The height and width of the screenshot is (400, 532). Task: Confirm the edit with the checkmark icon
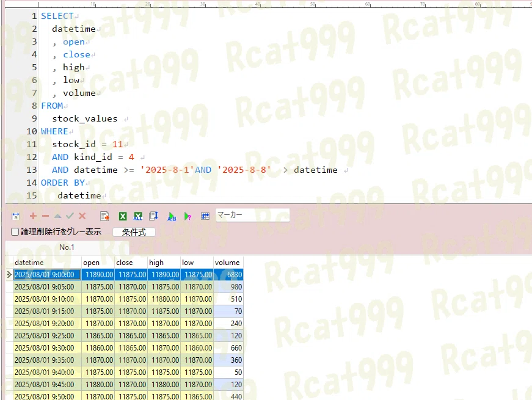pyautogui.click(x=70, y=216)
